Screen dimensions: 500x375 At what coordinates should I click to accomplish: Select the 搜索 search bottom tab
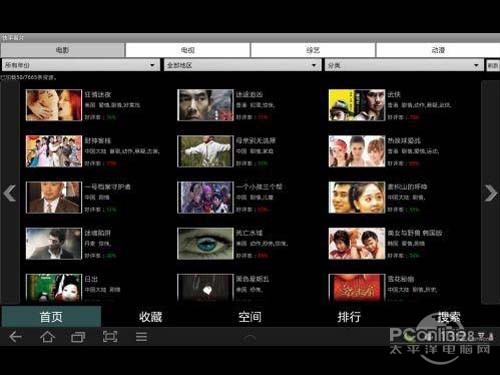pyautogui.click(x=449, y=317)
